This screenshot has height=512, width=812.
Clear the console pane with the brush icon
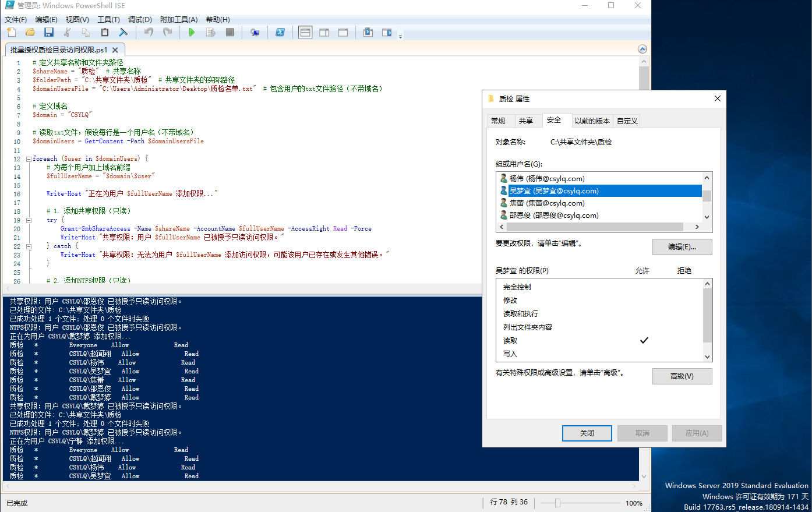click(123, 33)
